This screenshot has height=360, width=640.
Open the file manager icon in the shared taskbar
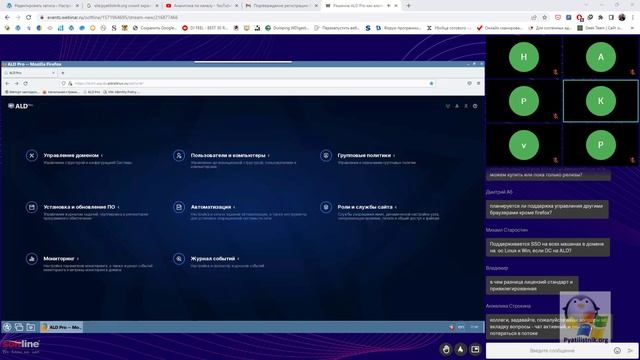pos(31,327)
